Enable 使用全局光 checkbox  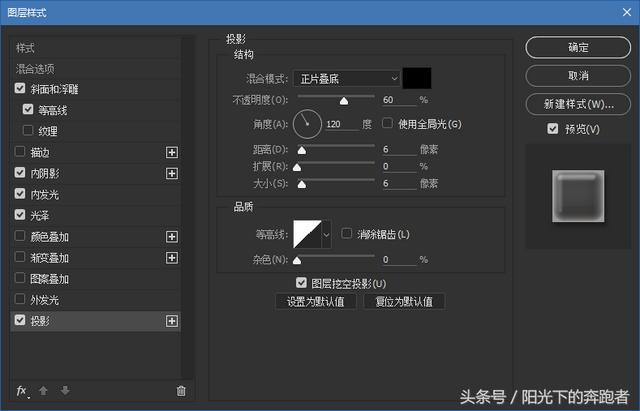click(x=387, y=123)
